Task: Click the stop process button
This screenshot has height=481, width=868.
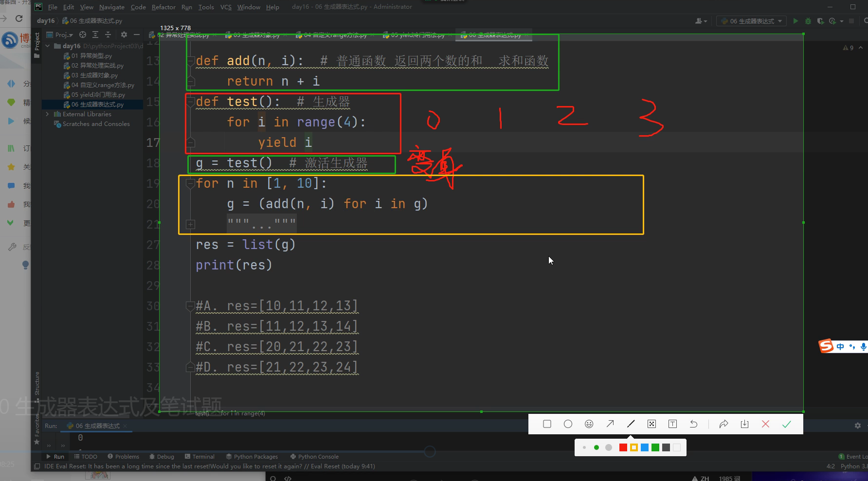Action: pyautogui.click(x=851, y=21)
